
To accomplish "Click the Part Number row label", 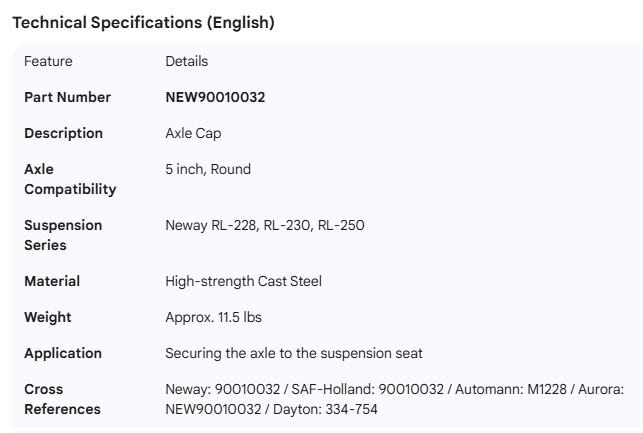I will coord(67,97).
